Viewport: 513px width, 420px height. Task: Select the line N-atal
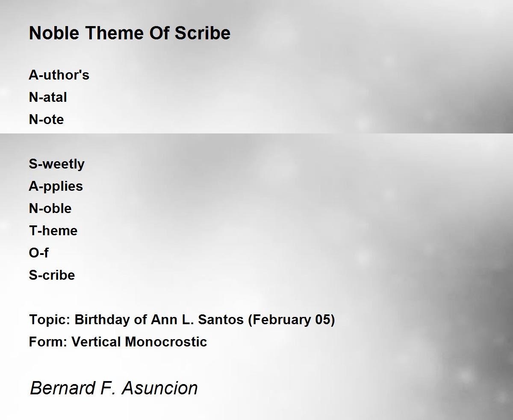coord(48,97)
